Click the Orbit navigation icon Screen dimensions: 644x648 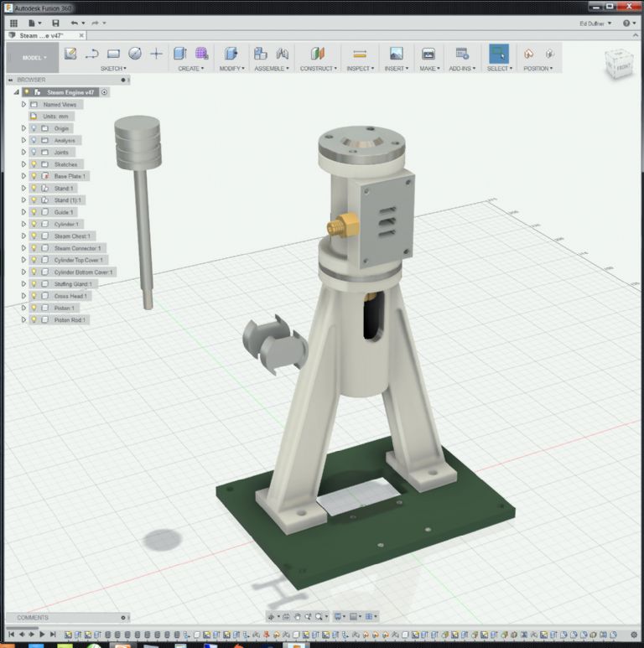click(x=271, y=617)
